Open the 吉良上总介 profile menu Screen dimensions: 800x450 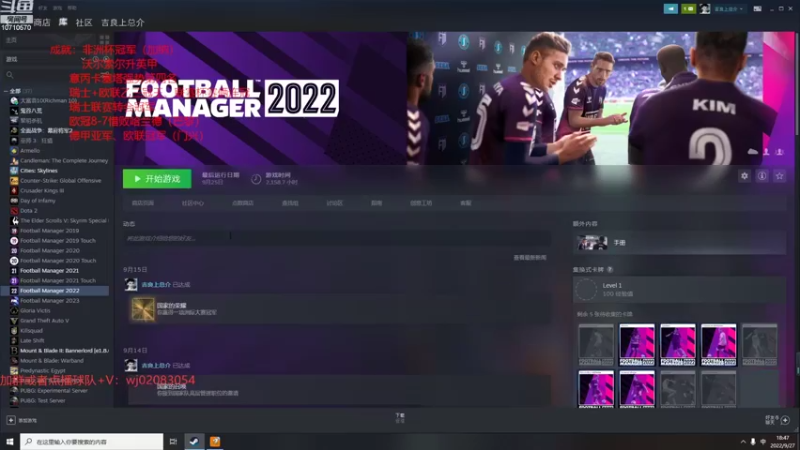click(x=122, y=22)
